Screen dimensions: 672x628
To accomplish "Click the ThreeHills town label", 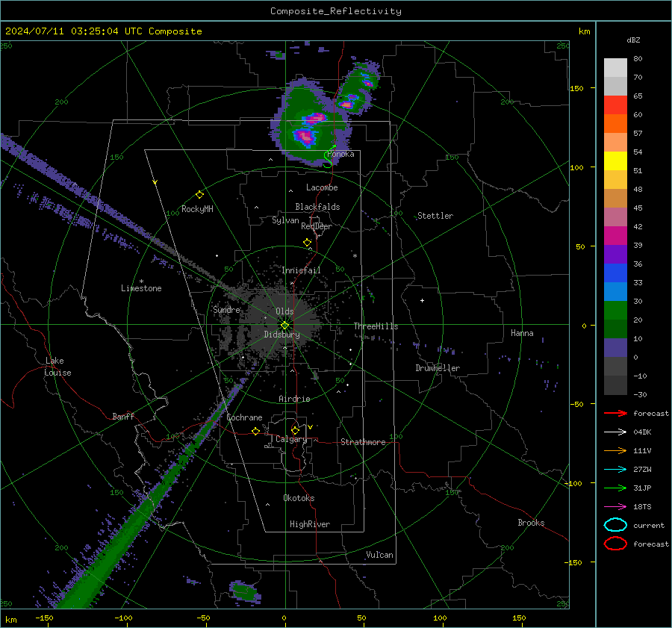I will (376, 326).
